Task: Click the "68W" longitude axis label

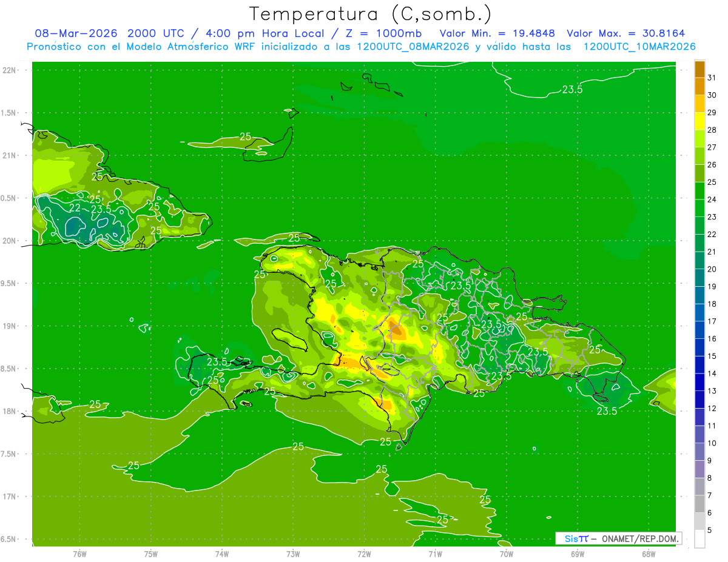Action: click(x=649, y=554)
